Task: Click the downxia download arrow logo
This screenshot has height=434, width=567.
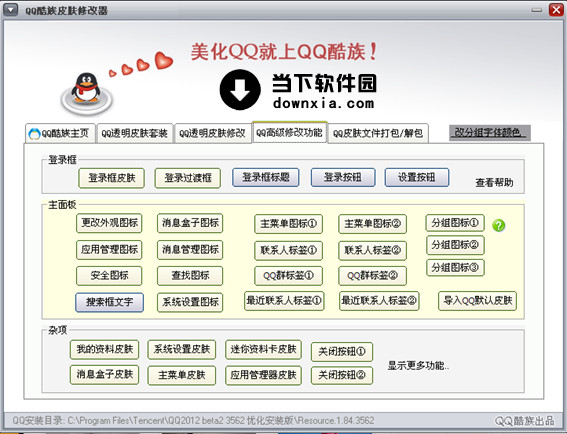Action: pyautogui.click(x=240, y=90)
